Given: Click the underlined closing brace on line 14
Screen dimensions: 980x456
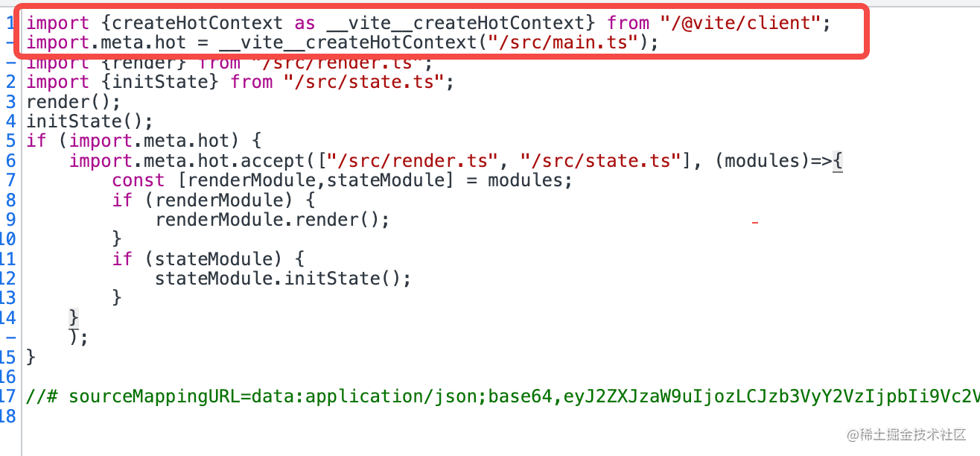Looking at the screenshot, I should [x=74, y=317].
